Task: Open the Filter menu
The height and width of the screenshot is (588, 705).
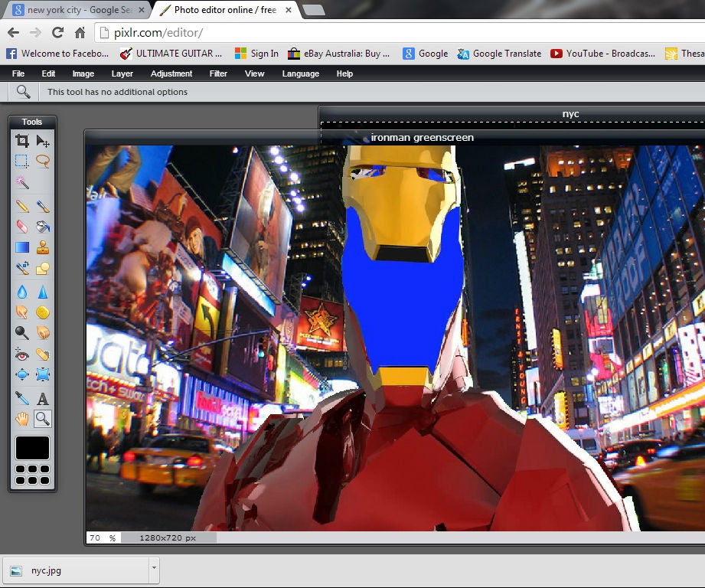Action: (x=218, y=73)
